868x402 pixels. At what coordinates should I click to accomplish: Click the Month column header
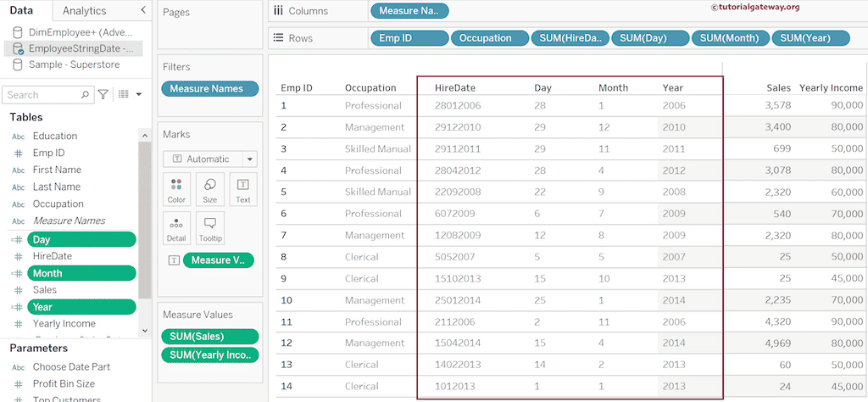click(x=614, y=87)
